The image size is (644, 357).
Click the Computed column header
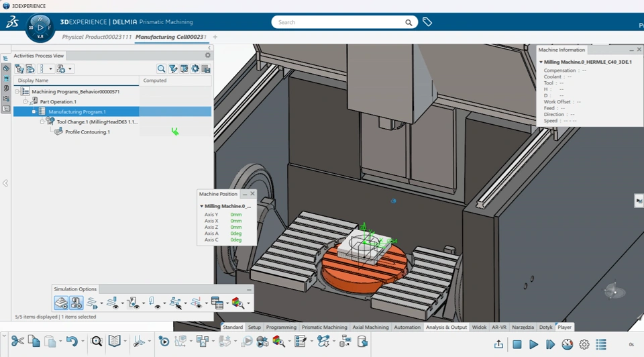point(175,81)
